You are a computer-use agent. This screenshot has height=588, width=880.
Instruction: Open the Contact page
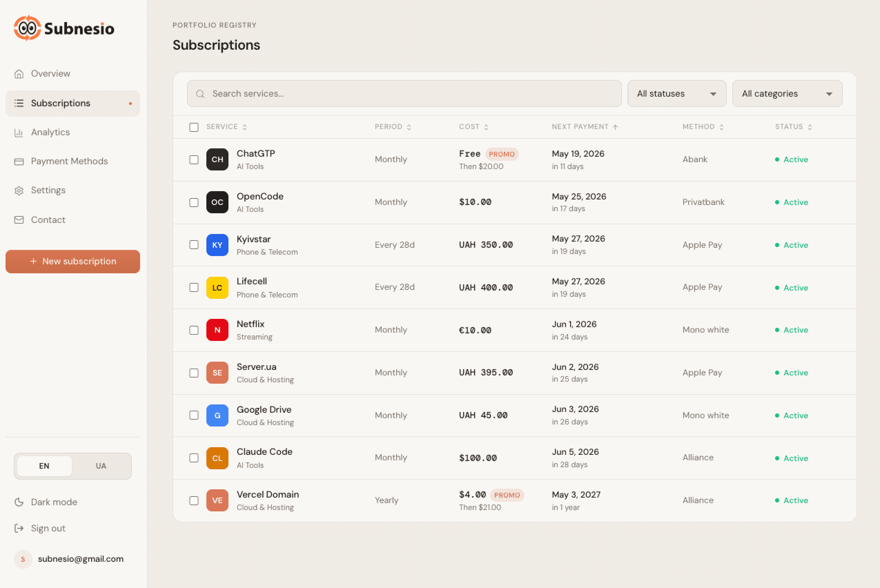(73, 220)
